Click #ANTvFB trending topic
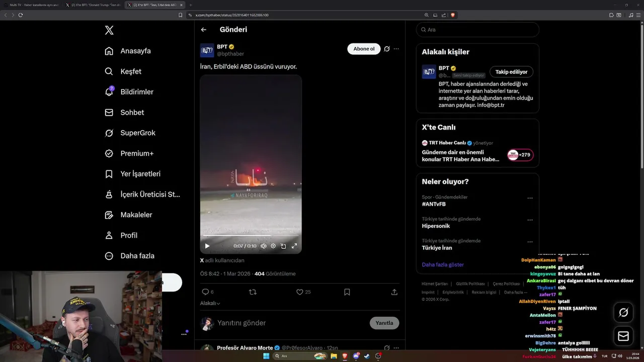Screen dimensions: 644x362 (434, 204)
